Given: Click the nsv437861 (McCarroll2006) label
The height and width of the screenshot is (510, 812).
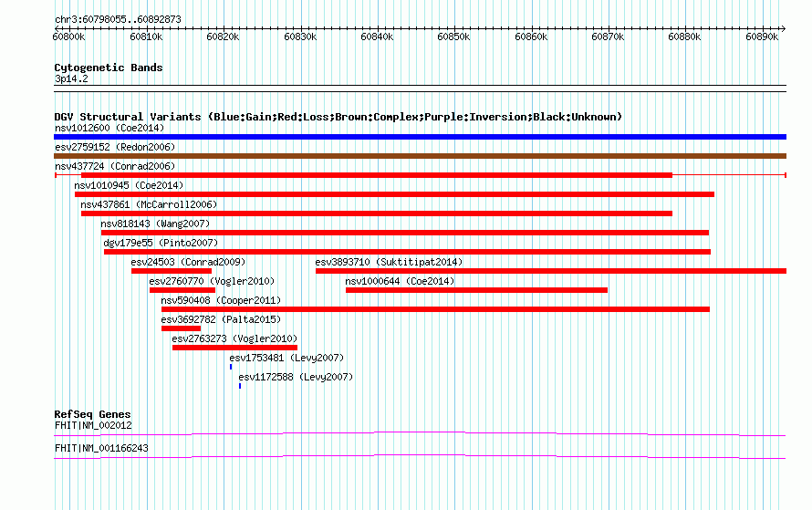Looking at the screenshot, I should 149,204.
